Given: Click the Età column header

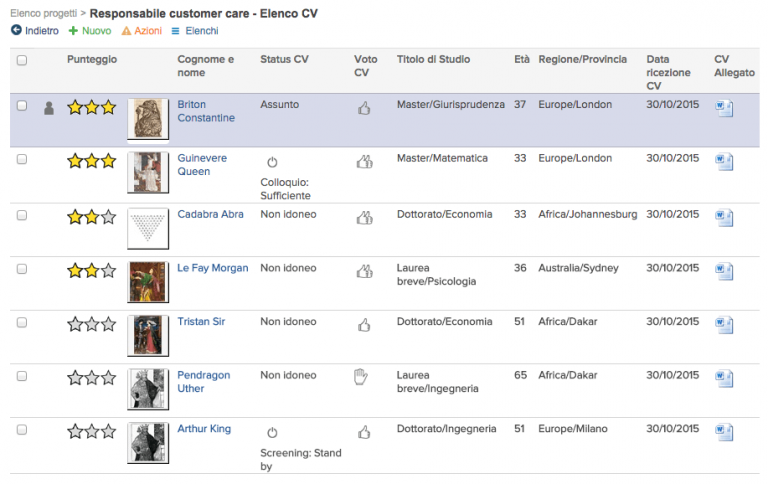Looking at the screenshot, I should pyautogui.click(x=522, y=59).
